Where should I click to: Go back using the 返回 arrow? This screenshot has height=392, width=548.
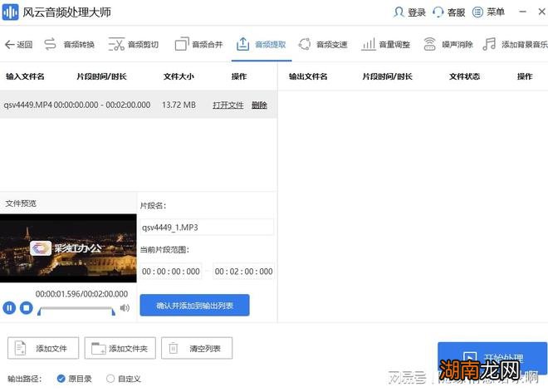(x=18, y=44)
